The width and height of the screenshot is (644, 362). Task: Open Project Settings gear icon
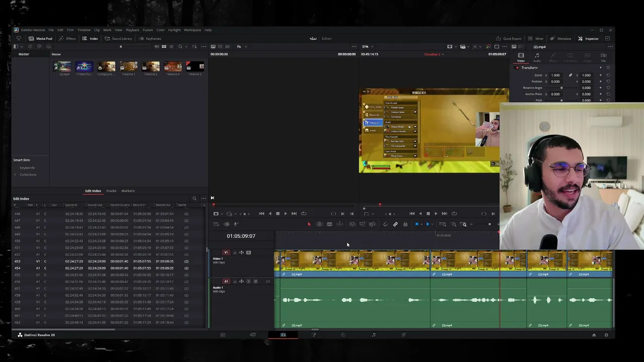(x=606, y=335)
